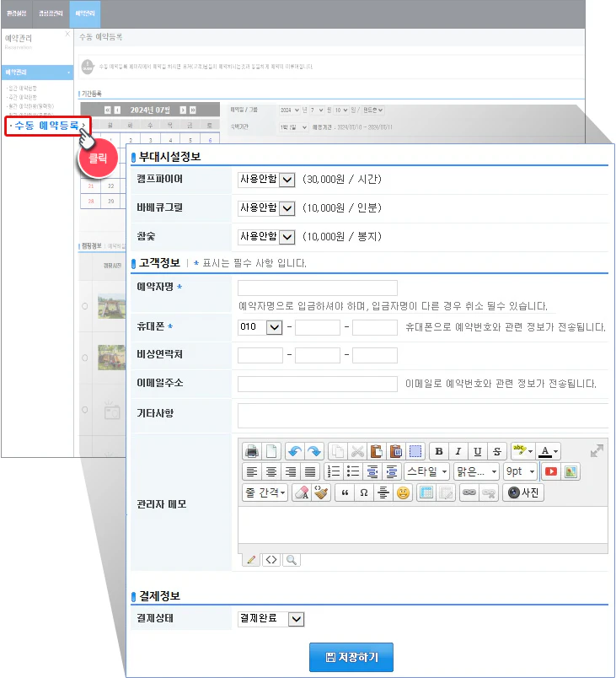
Task: Jump to next year in calendar
Action: click(x=193, y=110)
